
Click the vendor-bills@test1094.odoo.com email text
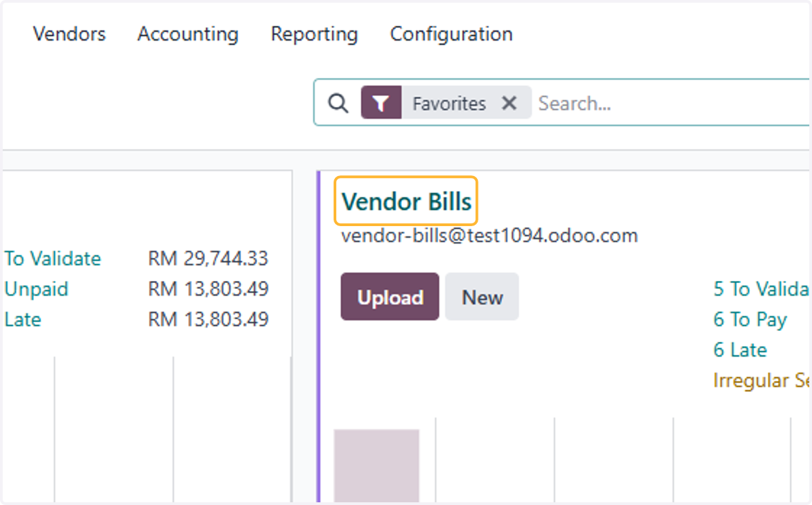point(489,236)
